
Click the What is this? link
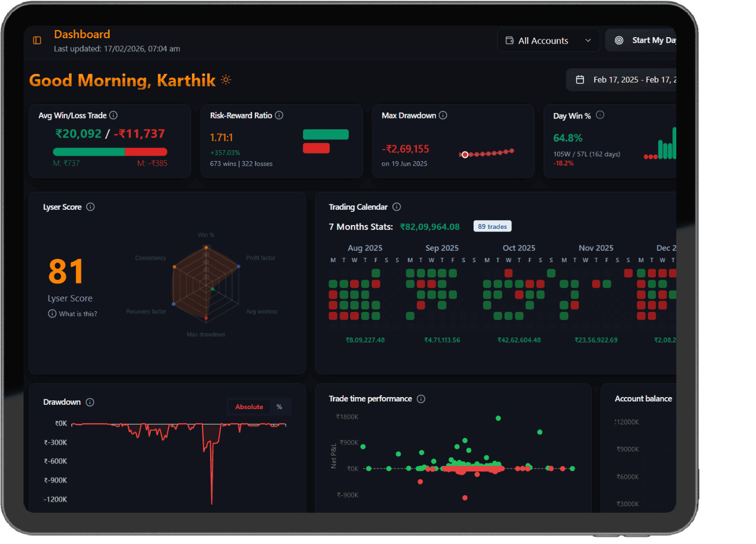click(x=78, y=314)
